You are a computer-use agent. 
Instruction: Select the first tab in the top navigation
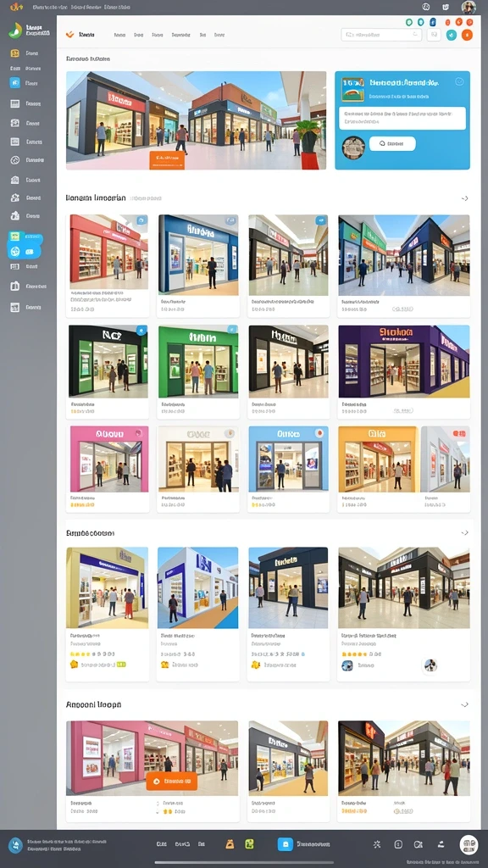click(x=119, y=35)
